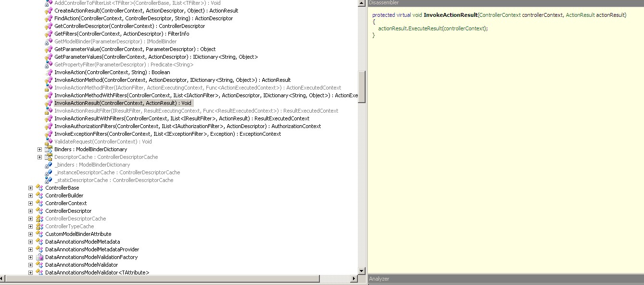Expand the ControllerBuilder class node

point(30,195)
